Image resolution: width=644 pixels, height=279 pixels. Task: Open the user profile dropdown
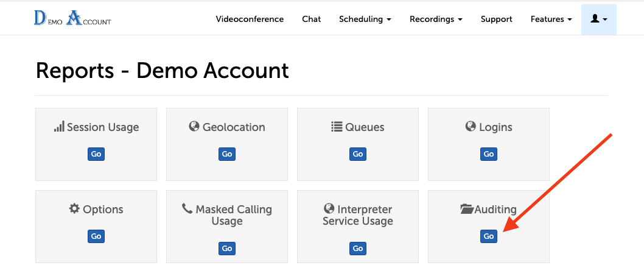click(x=598, y=19)
